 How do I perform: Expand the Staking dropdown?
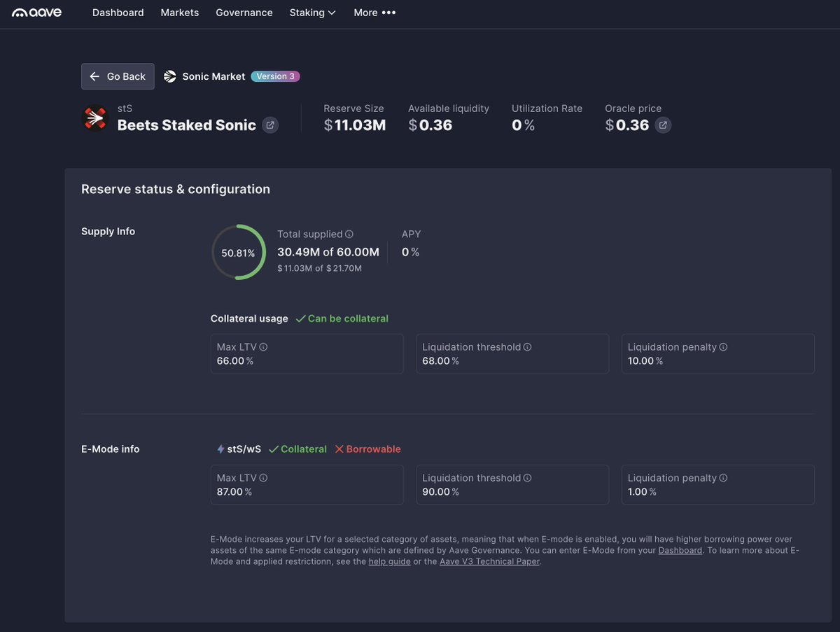point(313,13)
